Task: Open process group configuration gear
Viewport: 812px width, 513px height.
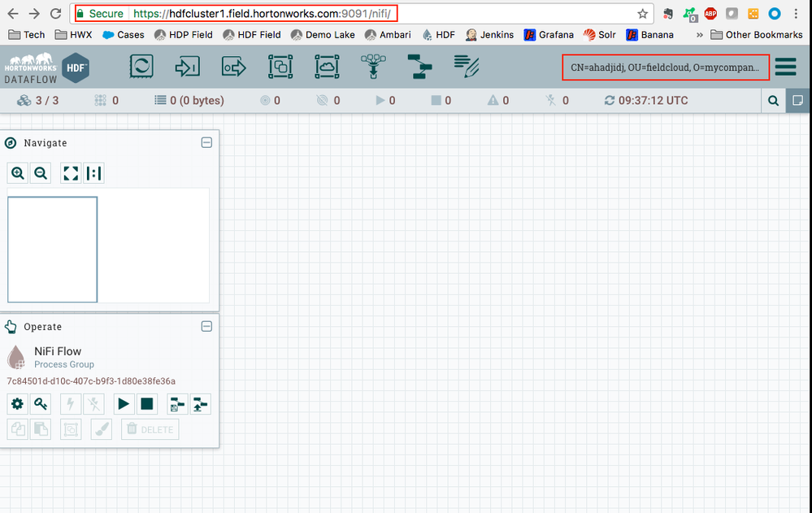Action: (x=17, y=403)
